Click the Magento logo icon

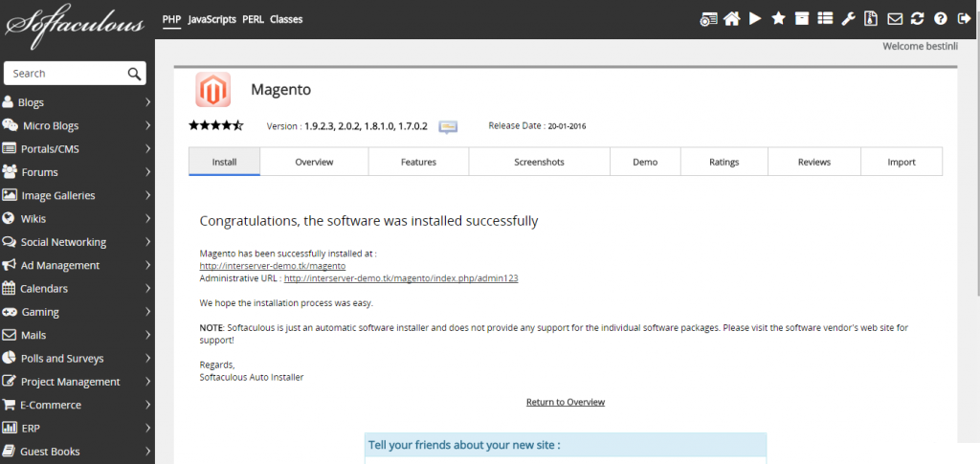213,89
